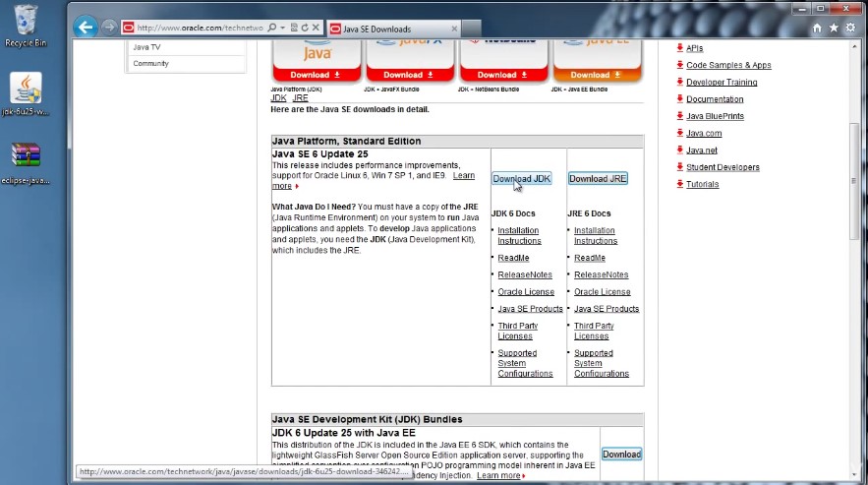Open the browser Tools gear icon
Image resolution: width=868 pixels, height=485 pixels.
850,28
